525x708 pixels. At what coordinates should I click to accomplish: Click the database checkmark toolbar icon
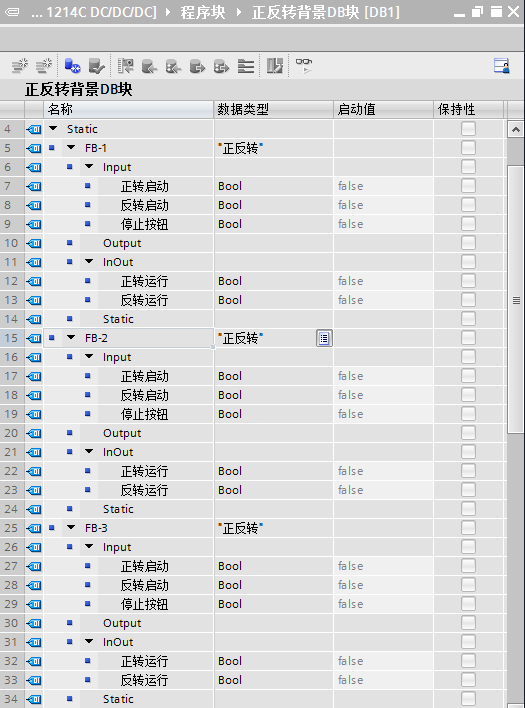click(x=97, y=66)
